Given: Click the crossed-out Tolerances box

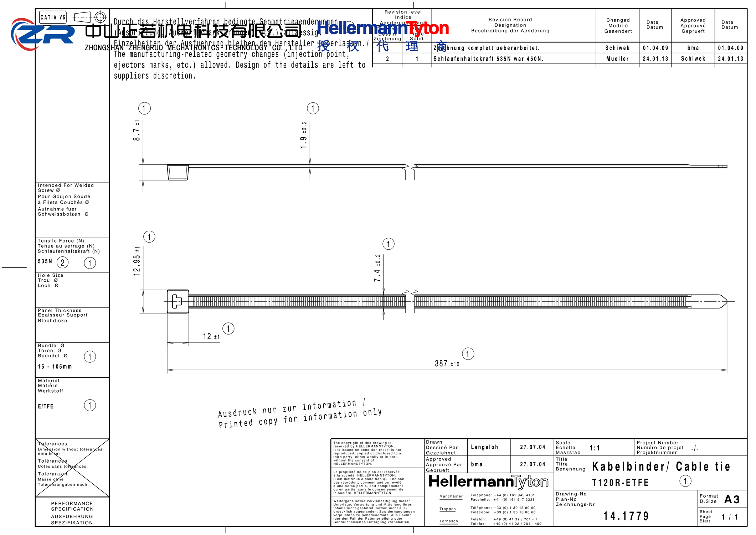Looking at the screenshot, I should [x=72, y=468].
